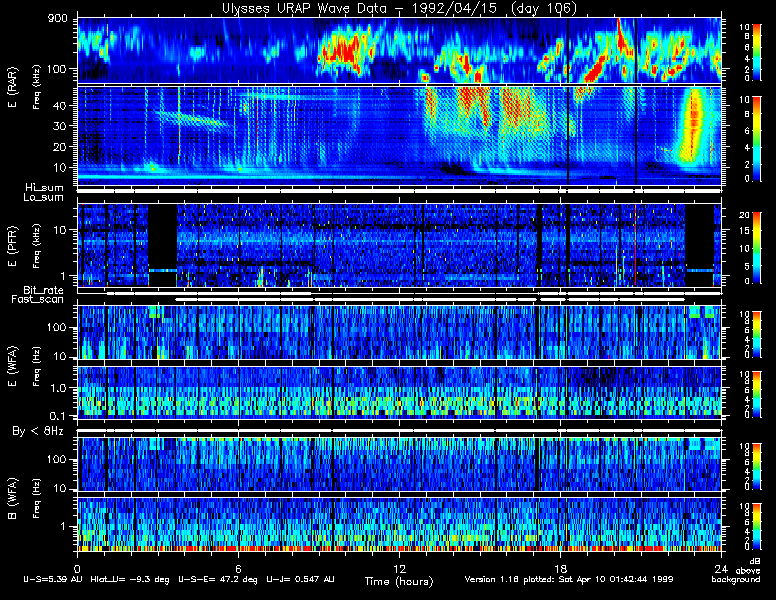Click the time axis tick labeled 12
The width and height of the screenshot is (776, 600).
pyautogui.click(x=399, y=568)
